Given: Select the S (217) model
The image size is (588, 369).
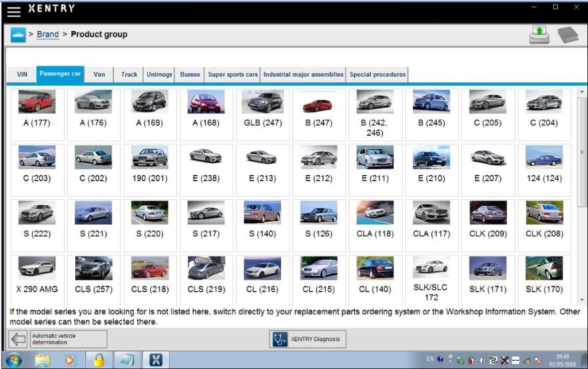Looking at the screenshot, I should point(206,225).
